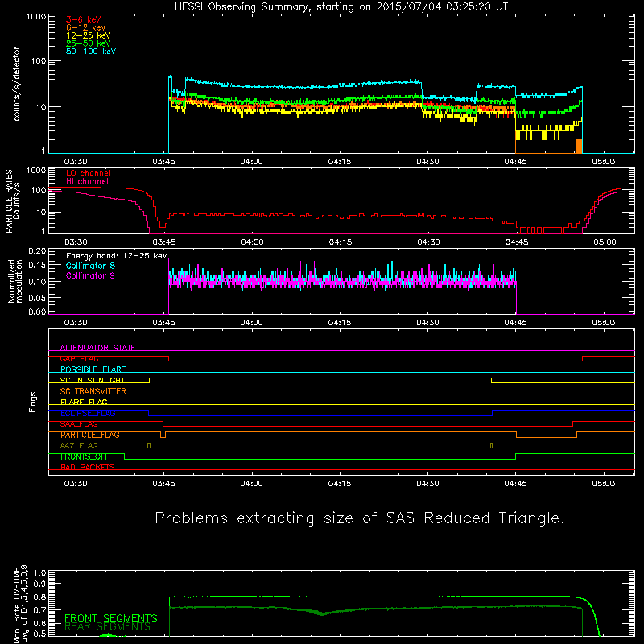Viewport: 644px width, 644px height.
Task: Click the GAP_FLAG label
Action: coord(79,358)
